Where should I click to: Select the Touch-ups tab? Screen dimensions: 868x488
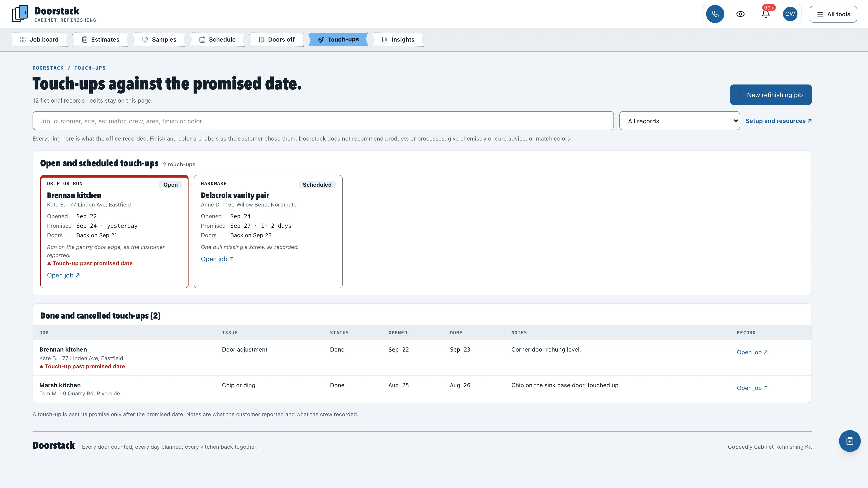tap(338, 39)
